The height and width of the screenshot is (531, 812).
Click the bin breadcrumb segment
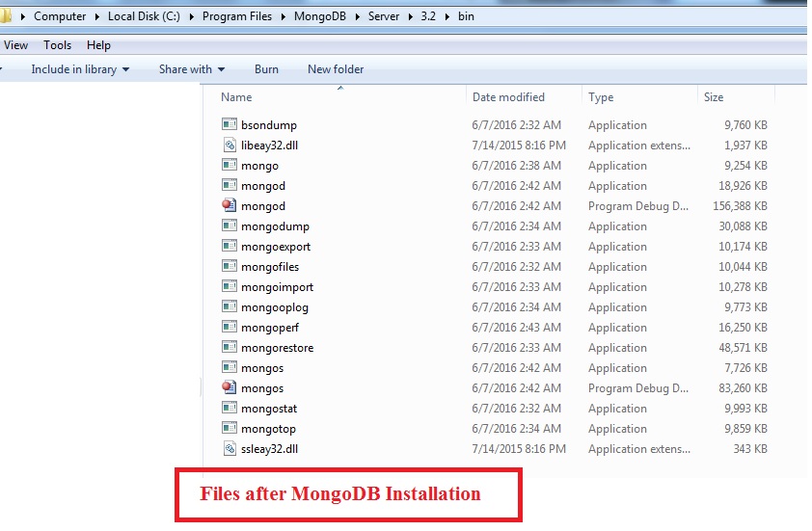(466, 16)
